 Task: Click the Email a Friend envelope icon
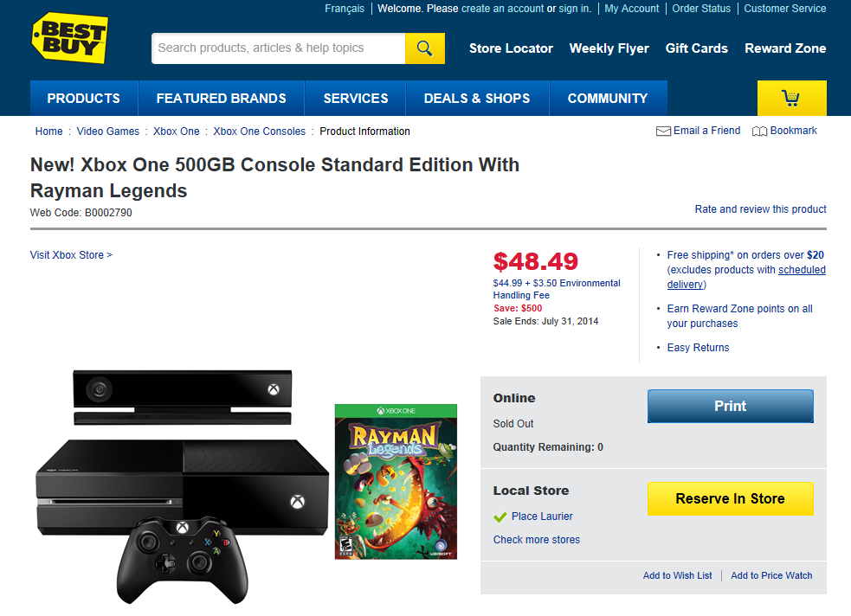click(x=664, y=132)
